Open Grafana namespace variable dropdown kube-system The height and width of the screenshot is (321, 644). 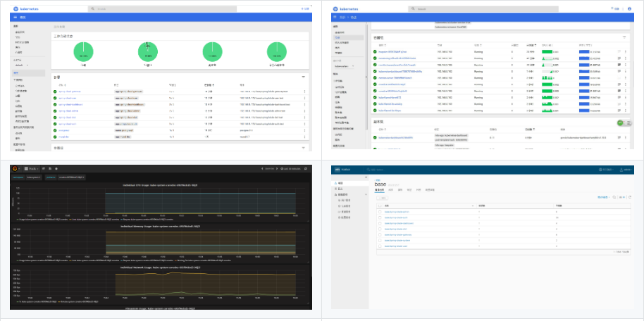coord(34,177)
